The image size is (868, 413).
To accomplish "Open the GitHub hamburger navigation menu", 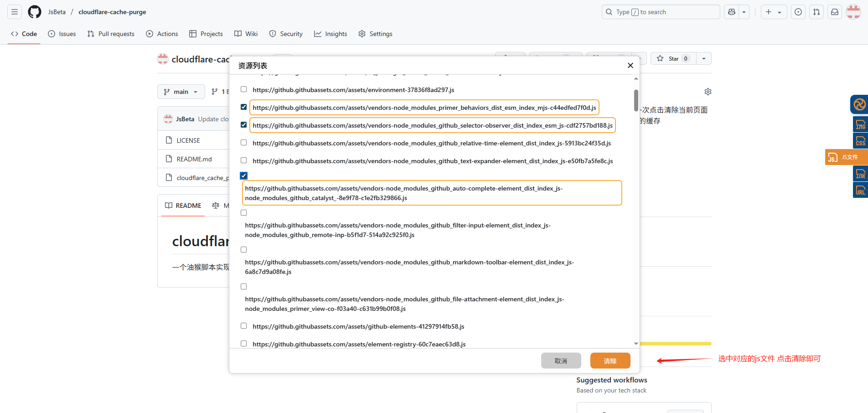I will pyautogui.click(x=15, y=12).
